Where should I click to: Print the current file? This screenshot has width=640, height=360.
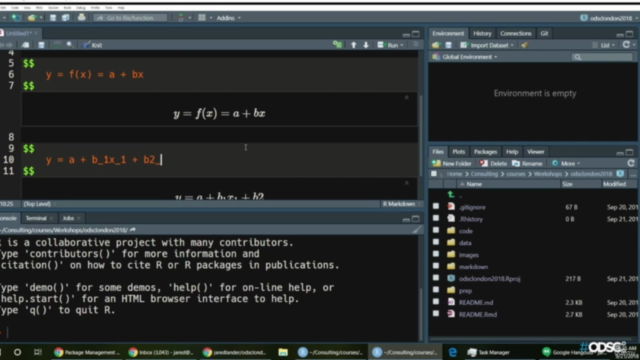click(82, 18)
